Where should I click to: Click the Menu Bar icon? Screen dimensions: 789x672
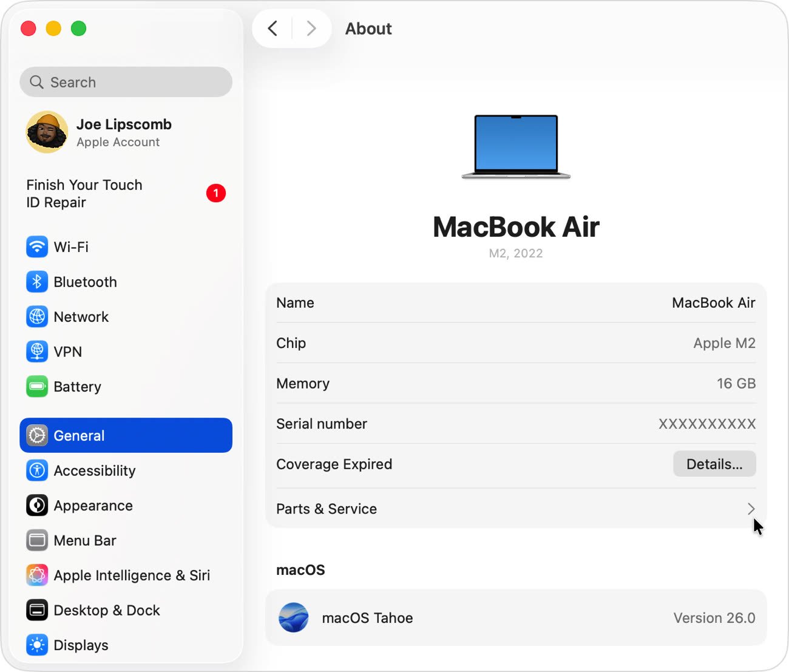click(37, 540)
